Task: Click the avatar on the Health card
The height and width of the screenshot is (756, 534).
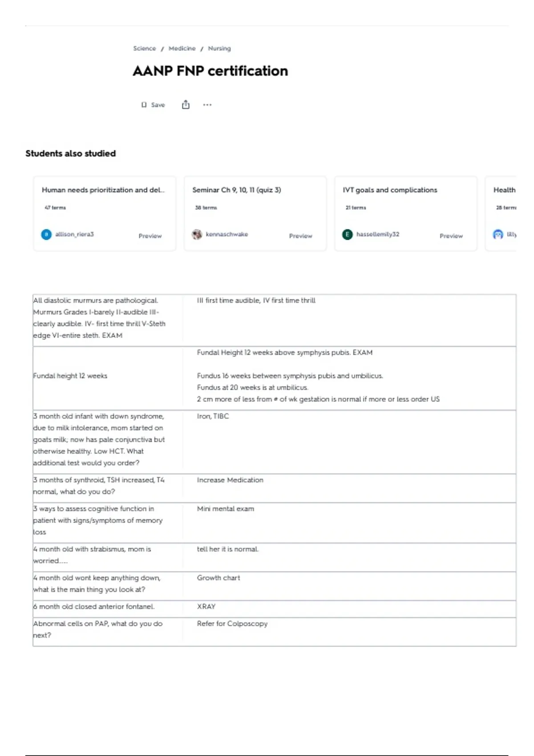Action: (498, 234)
